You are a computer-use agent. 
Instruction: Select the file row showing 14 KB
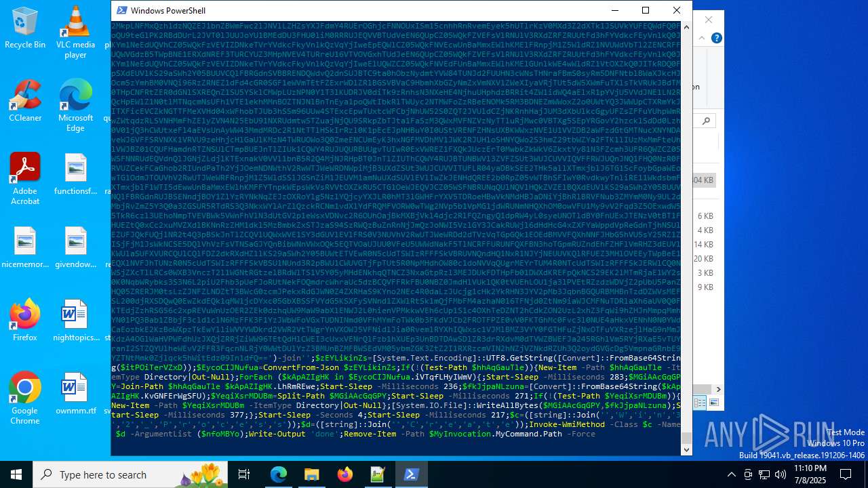[x=705, y=244]
